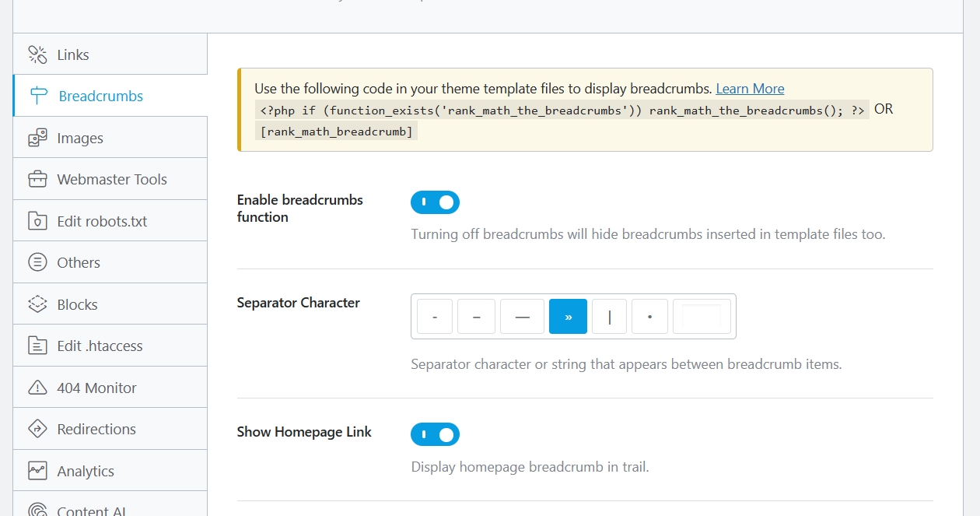Click the Blocks cube icon

click(x=37, y=304)
